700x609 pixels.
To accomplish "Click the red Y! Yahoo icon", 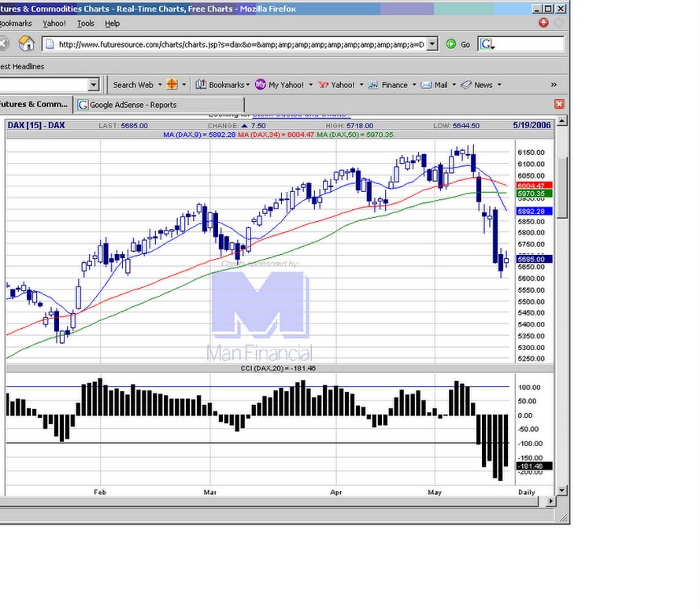I will (323, 85).
